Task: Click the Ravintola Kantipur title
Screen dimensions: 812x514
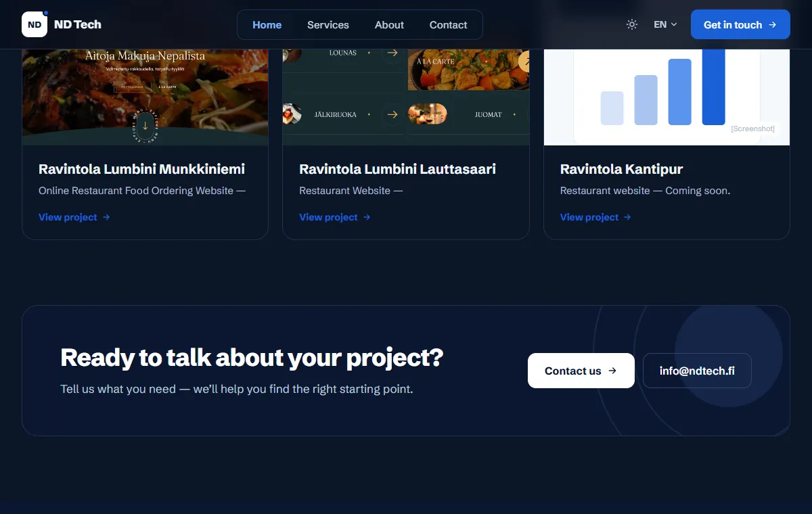Action: 621,169
